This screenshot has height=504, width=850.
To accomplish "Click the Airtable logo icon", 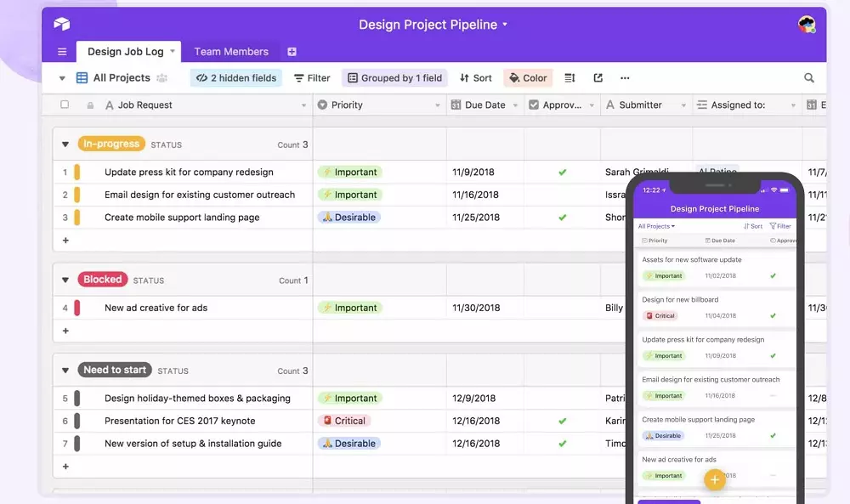I will click(x=61, y=25).
